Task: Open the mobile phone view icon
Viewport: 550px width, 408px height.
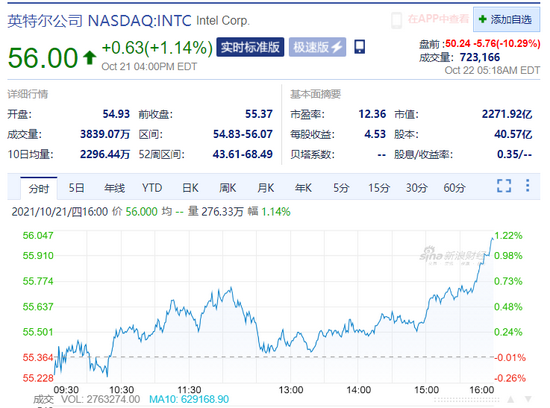Action: (x=360, y=47)
